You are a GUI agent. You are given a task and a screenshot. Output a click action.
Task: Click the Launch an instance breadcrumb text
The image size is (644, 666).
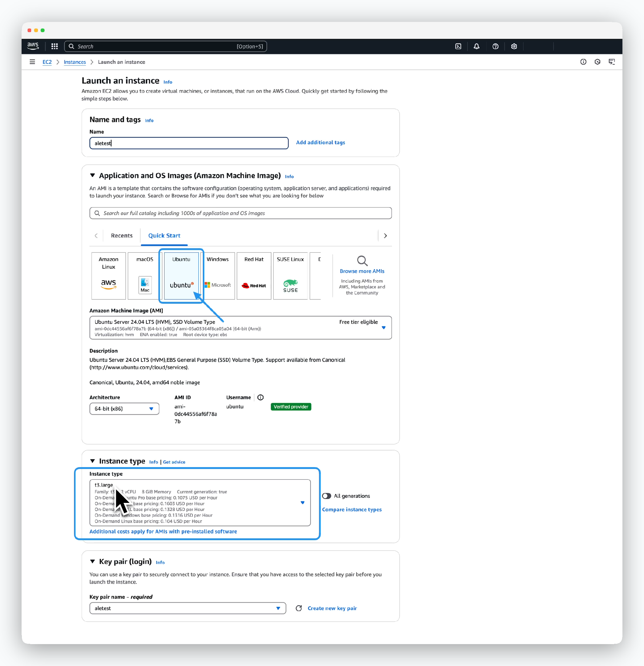click(x=122, y=62)
